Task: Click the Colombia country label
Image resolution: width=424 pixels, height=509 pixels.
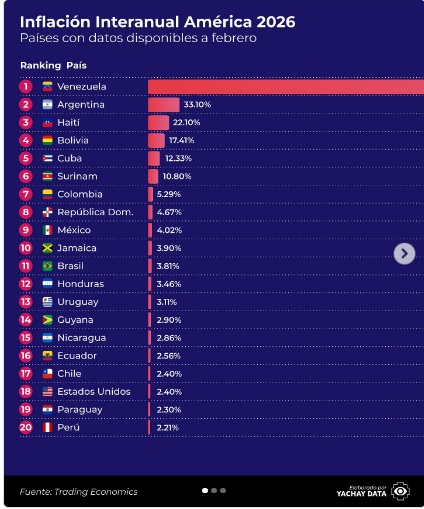Action: [x=80, y=194]
